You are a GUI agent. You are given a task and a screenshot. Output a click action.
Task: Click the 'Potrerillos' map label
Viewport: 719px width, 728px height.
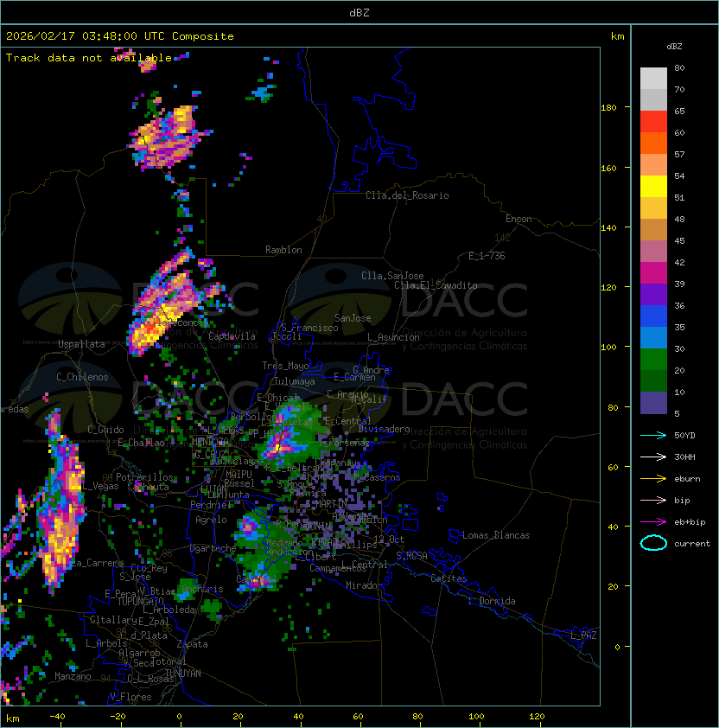click(144, 477)
